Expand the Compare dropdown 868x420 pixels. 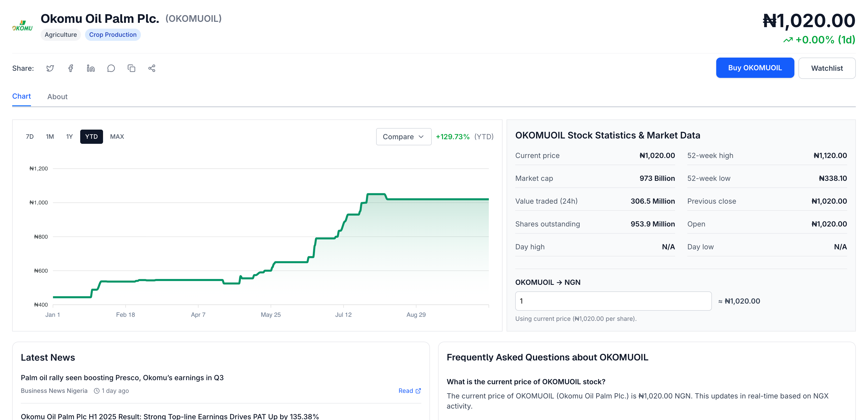click(403, 137)
